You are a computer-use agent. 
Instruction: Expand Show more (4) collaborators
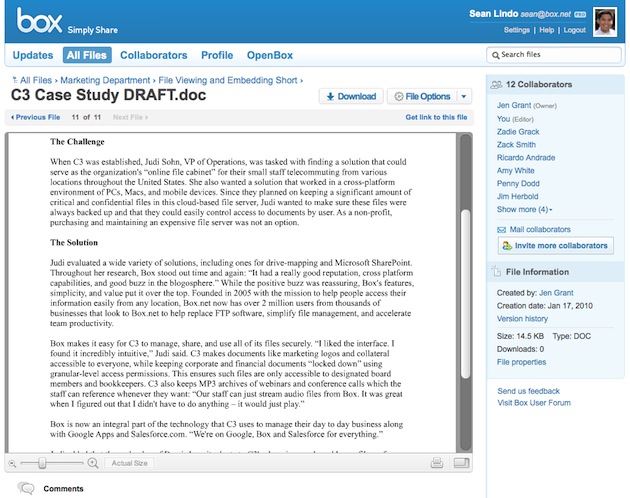click(x=524, y=209)
